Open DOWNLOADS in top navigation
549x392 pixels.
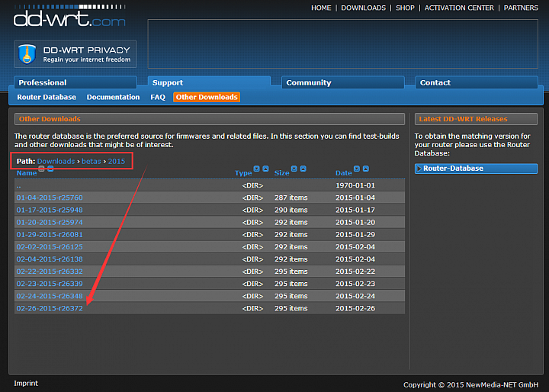[x=364, y=8]
